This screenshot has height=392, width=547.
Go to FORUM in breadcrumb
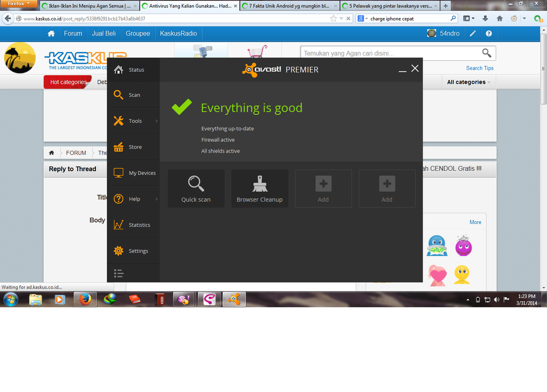click(x=76, y=153)
